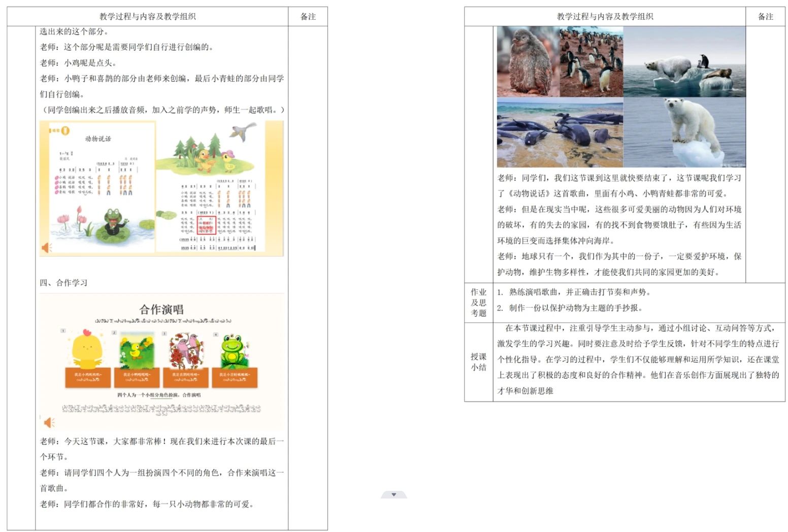Expand the gray down-arrow handle at page bottom
This screenshot has height=532, width=788.
393,494
